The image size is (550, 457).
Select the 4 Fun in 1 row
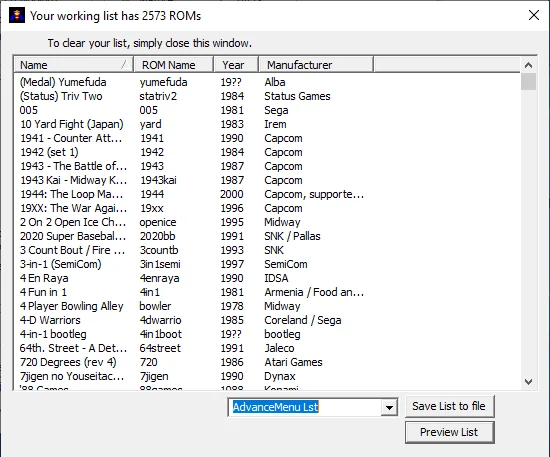pos(267,293)
